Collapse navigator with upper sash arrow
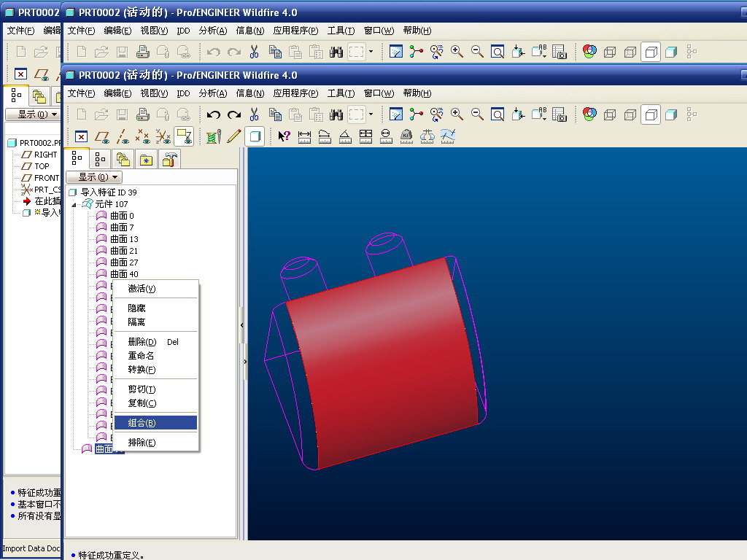747x560 pixels. [242, 325]
